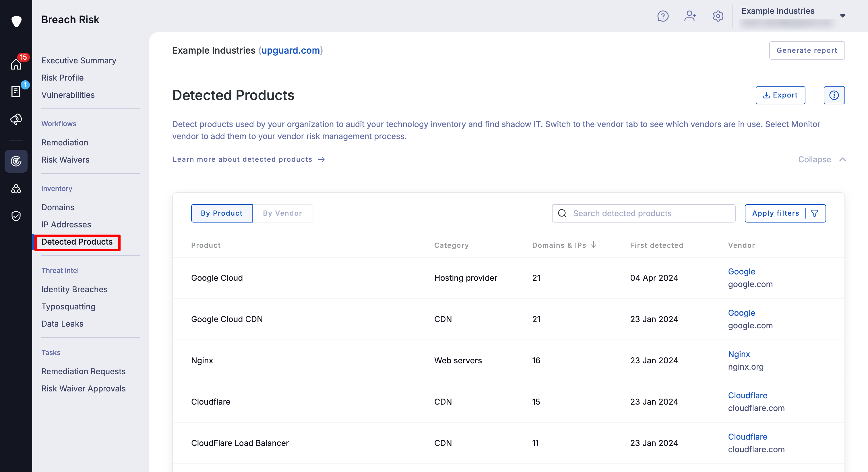The height and width of the screenshot is (472, 868).
Task: Select CloudFlare Load Balancer product row
Action: (x=508, y=443)
